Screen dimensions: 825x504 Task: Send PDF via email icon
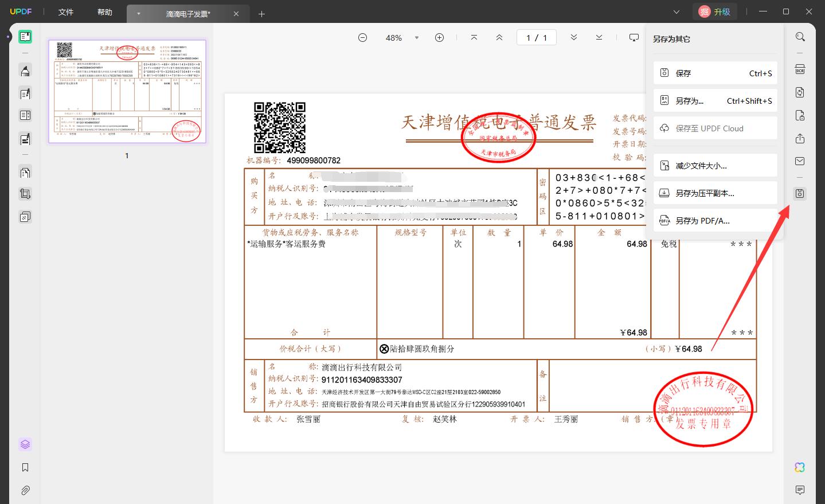[800, 162]
